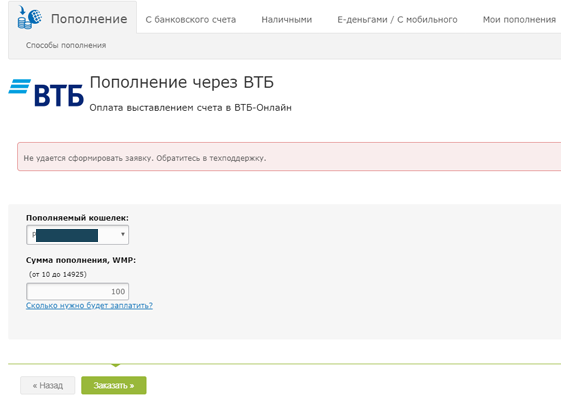This screenshot has width=561, height=396.
Task: Click the Пополнение через ВТБ heading
Action: (182, 83)
